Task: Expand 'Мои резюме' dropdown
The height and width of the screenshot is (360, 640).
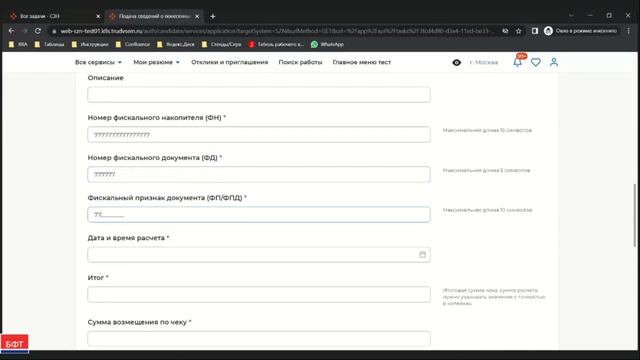Action: [156, 62]
